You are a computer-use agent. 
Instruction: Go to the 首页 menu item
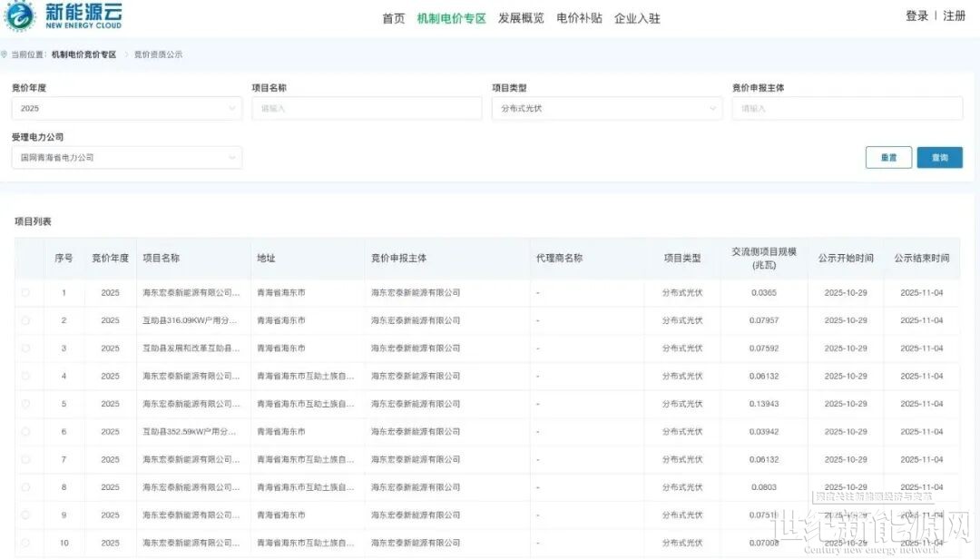394,18
